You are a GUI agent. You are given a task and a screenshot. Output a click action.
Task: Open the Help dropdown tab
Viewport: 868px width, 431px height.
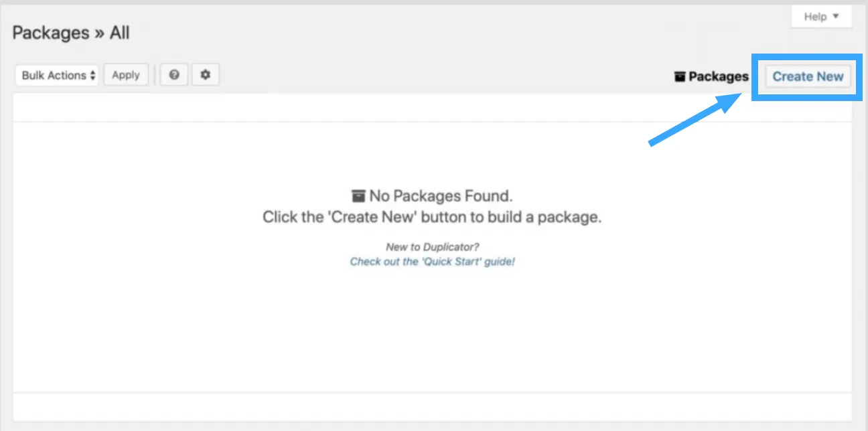tap(821, 17)
